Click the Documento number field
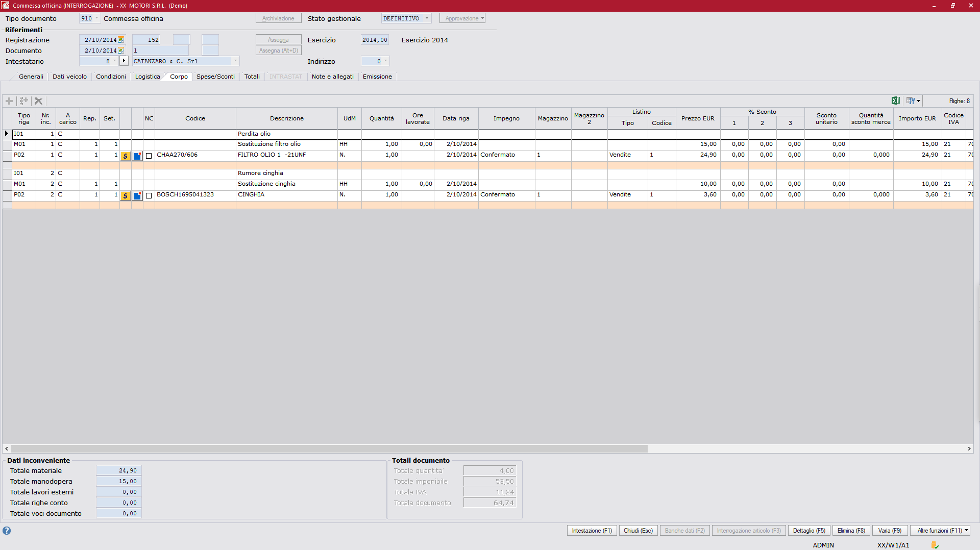The width and height of the screenshot is (980, 550). [160, 51]
